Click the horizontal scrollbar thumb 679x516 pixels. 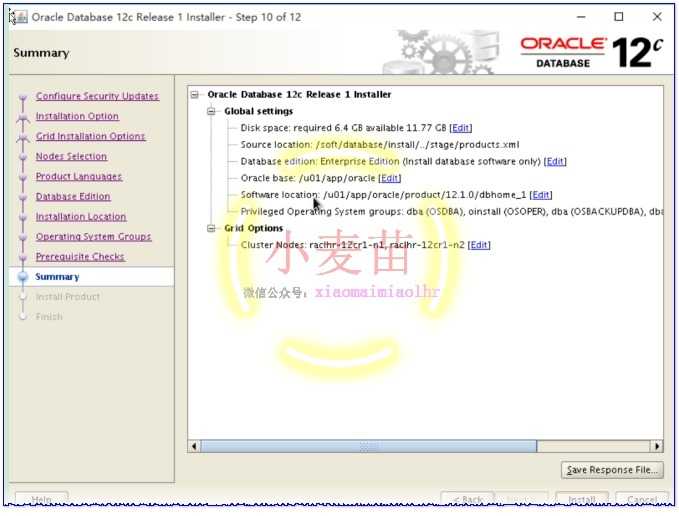click(369, 446)
